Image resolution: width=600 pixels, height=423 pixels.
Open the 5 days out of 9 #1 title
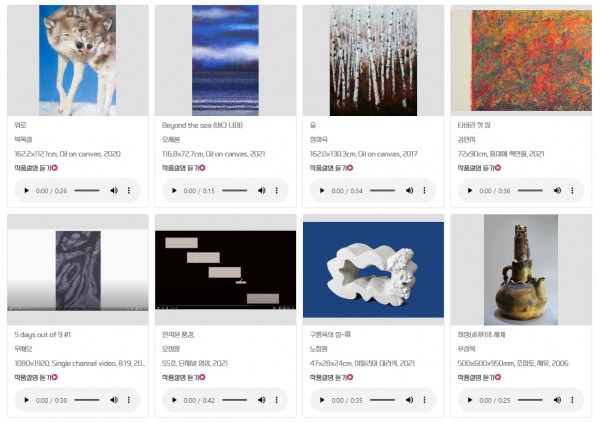point(42,335)
